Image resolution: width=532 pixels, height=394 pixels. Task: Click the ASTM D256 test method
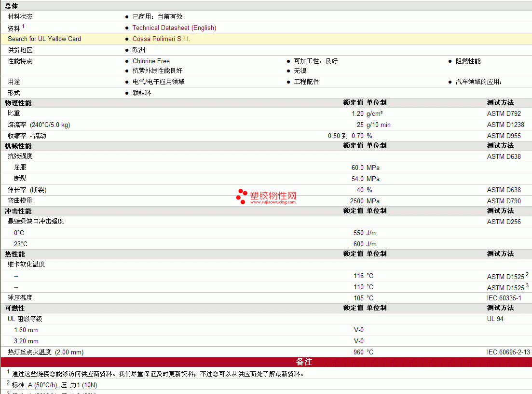[x=504, y=222]
